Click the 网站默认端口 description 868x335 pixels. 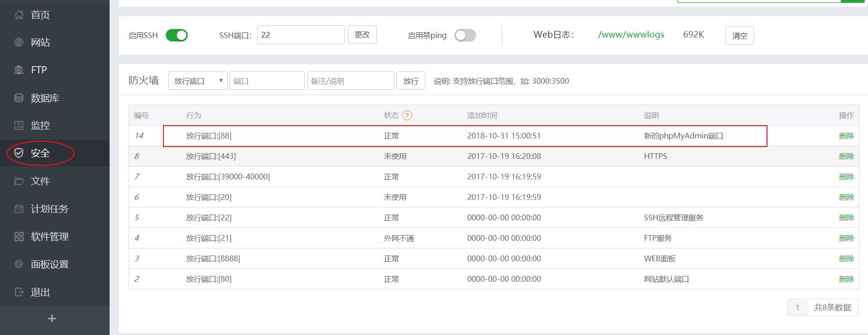coord(666,279)
